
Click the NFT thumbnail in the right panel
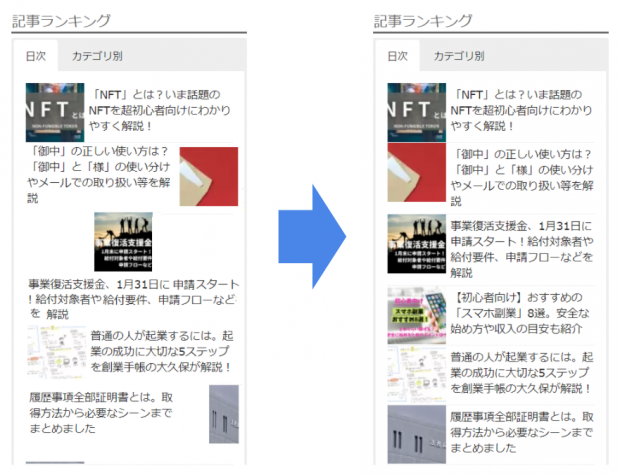click(x=416, y=111)
